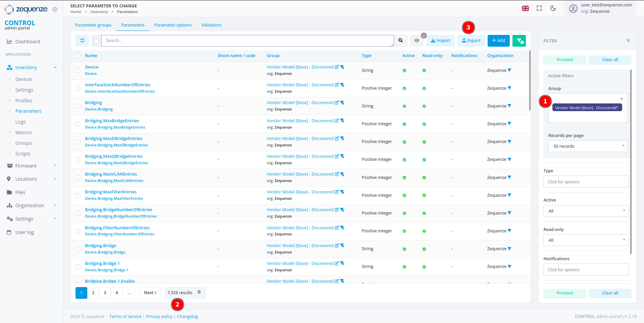Toggle the column visibility eye button

pos(417,41)
